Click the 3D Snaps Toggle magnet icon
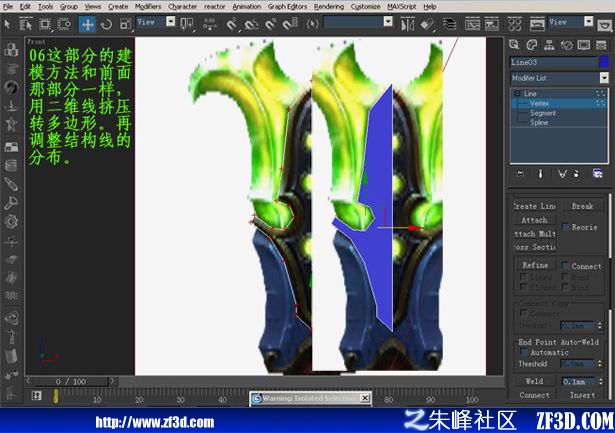Image resolution: width=615 pixels, height=433 pixels. click(x=231, y=24)
